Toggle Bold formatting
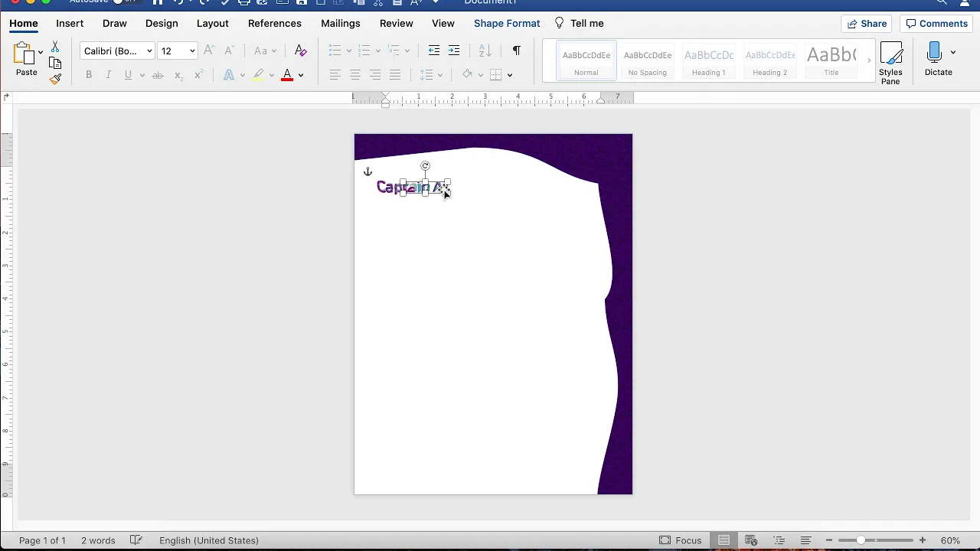Viewport: 980px width, 551px height. click(89, 75)
